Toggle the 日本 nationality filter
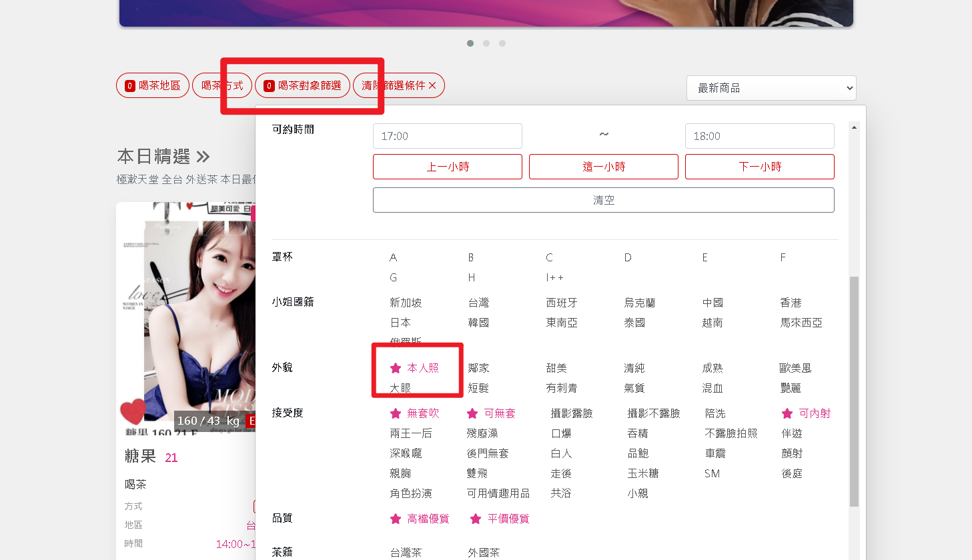This screenshot has height=560, width=972. point(400,323)
